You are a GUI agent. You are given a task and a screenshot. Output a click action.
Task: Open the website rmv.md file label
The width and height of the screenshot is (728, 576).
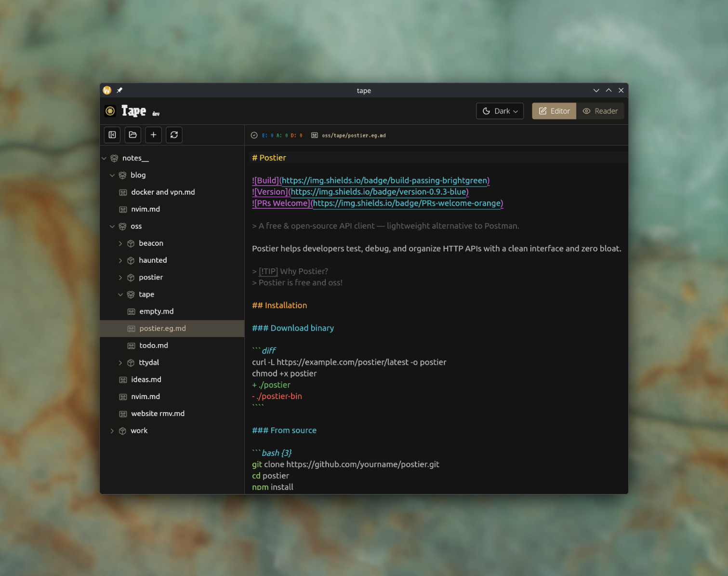(158, 414)
